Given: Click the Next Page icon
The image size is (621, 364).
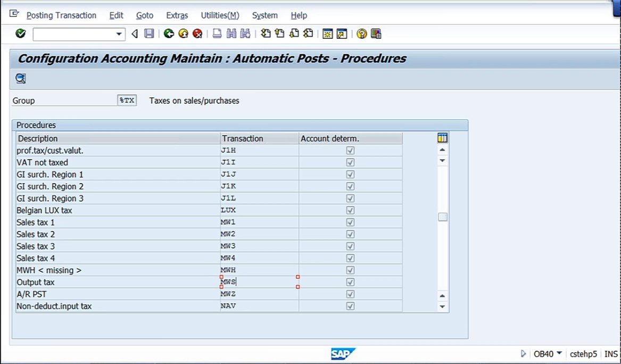Looking at the screenshot, I should click(x=294, y=34).
